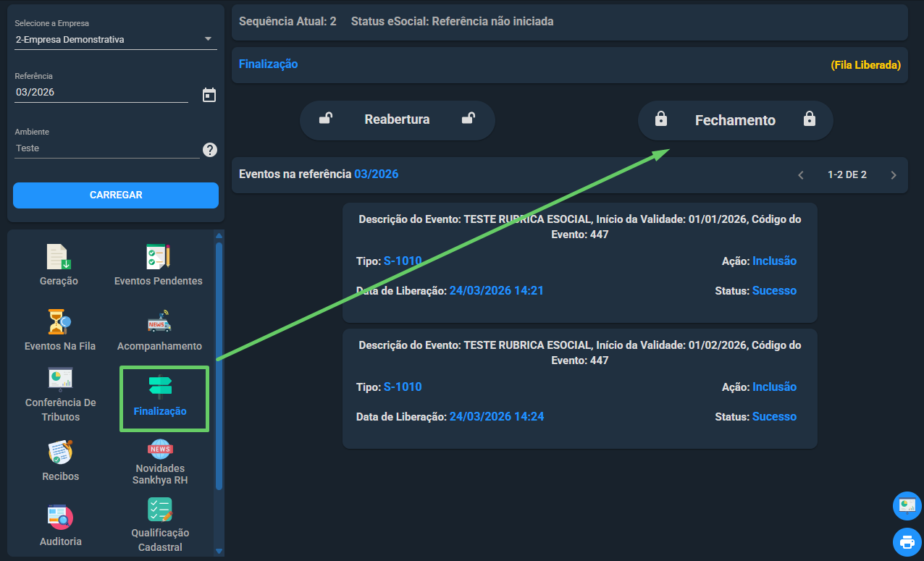924x561 pixels.
Task: Click Sequência Atual: 2 text
Action: (x=287, y=22)
